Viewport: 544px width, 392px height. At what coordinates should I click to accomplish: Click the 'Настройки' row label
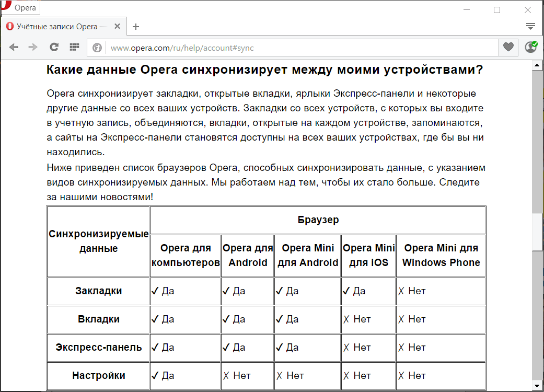(99, 376)
